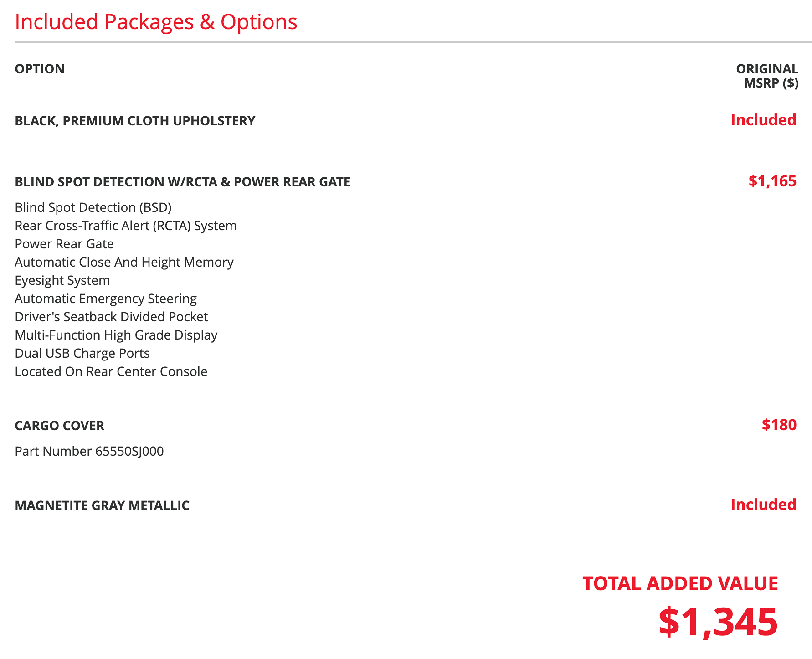
Task: Select Blind Spot Detection (BSD) line
Action: [x=93, y=207]
